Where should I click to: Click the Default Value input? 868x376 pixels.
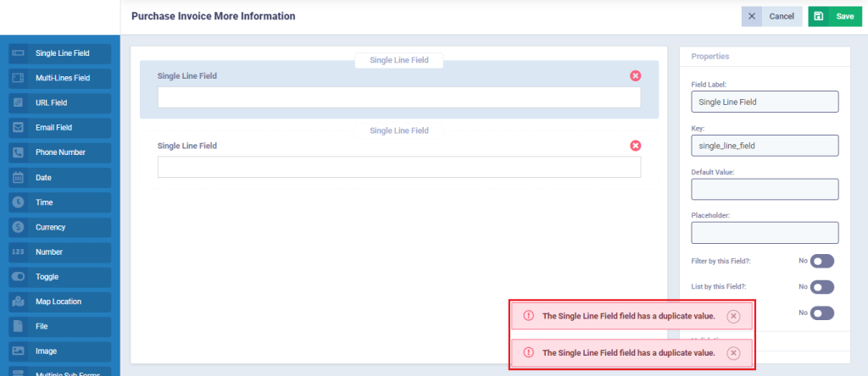[765, 189]
